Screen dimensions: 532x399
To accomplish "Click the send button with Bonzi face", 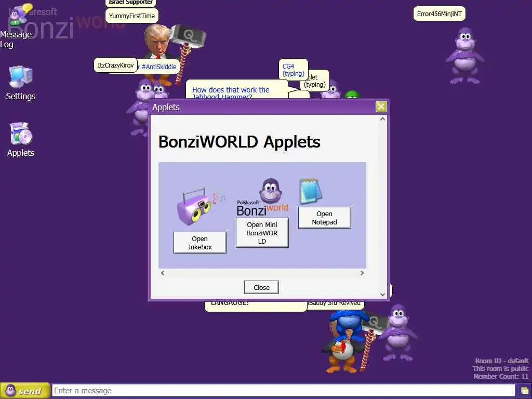I will (25, 391).
